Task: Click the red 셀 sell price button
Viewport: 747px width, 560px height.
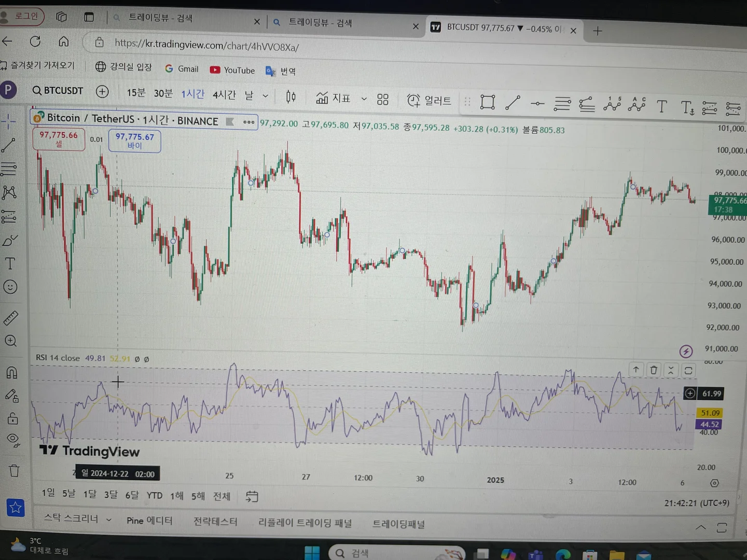Action: [59, 139]
